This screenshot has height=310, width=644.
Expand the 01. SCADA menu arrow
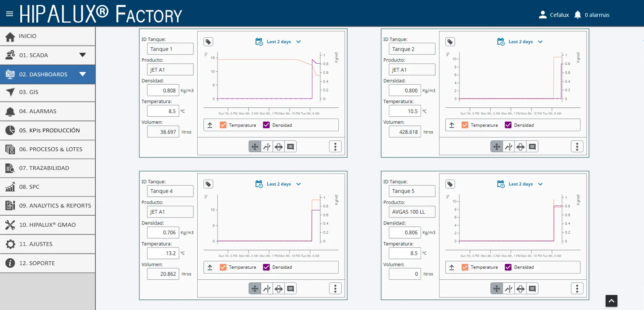[83, 55]
